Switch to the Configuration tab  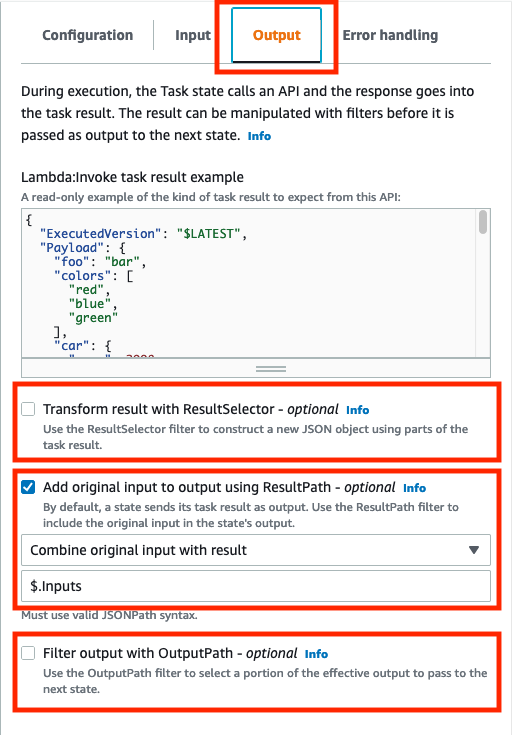pyautogui.click(x=88, y=35)
